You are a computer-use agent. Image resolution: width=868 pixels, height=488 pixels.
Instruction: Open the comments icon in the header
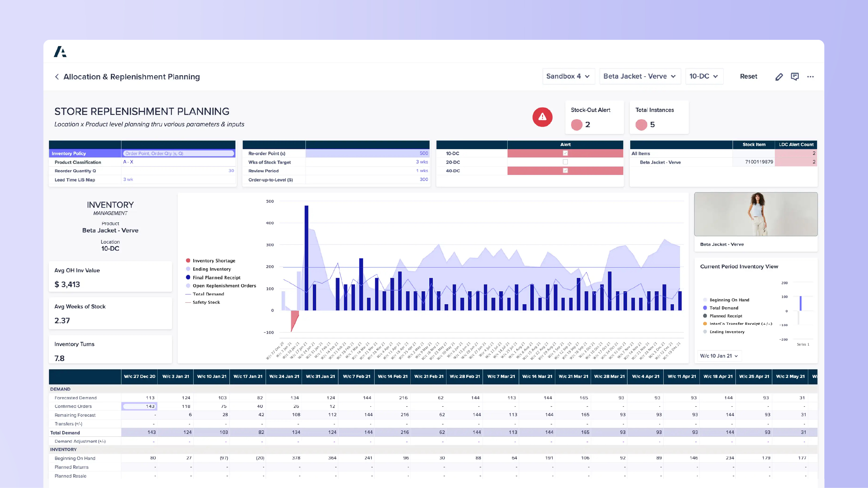coord(795,77)
